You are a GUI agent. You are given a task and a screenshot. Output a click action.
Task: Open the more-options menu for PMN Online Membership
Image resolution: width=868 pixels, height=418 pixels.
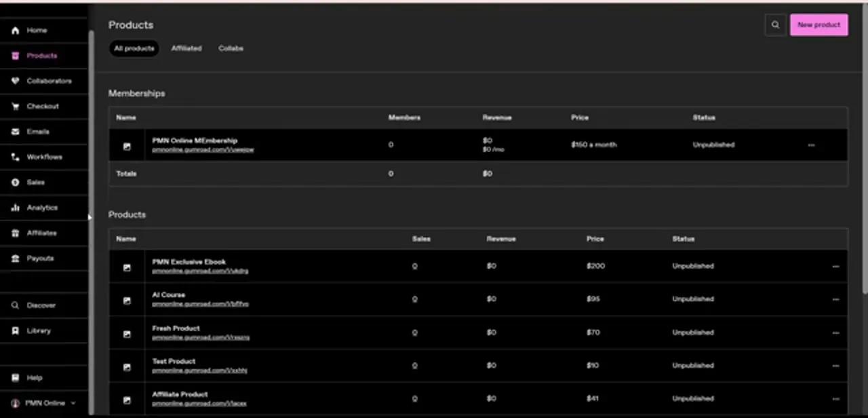point(811,145)
